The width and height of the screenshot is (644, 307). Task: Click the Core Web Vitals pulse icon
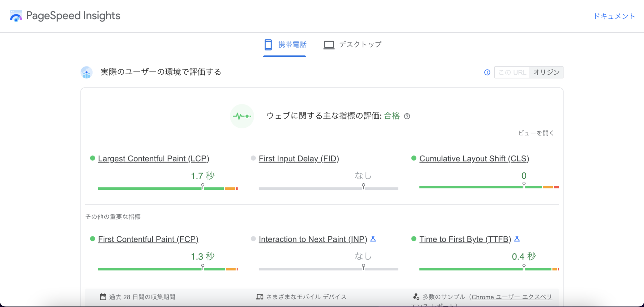coord(242,116)
